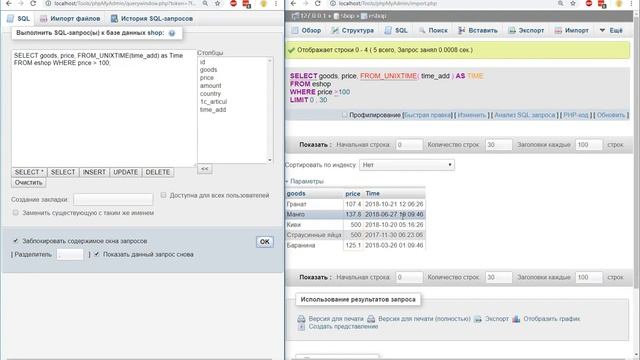Click OK to execute query

pyautogui.click(x=264, y=242)
